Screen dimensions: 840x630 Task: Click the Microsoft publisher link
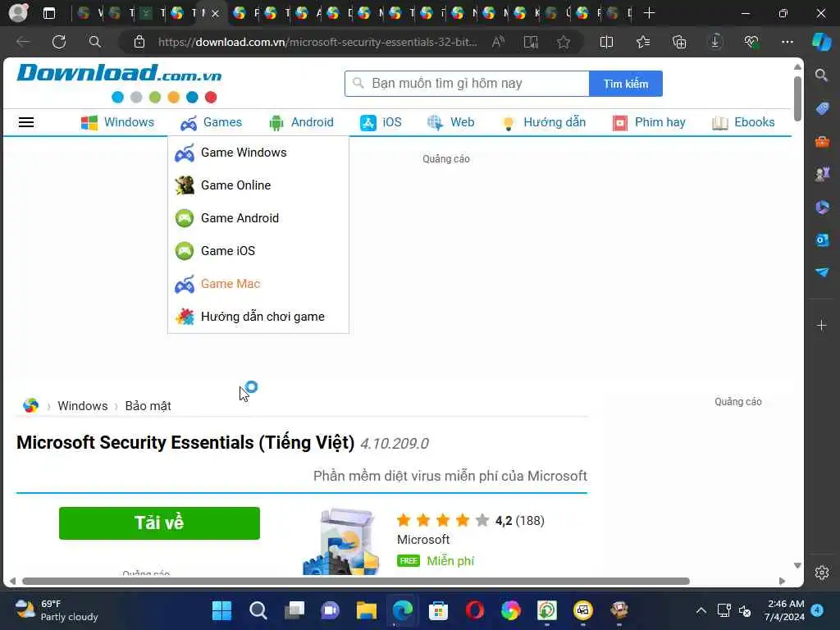tap(423, 540)
